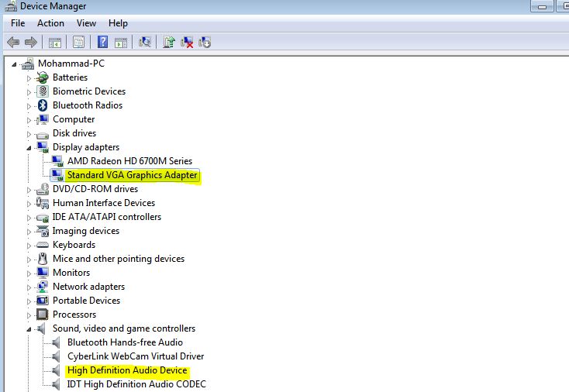Click the Disk drives icon

[43, 135]
